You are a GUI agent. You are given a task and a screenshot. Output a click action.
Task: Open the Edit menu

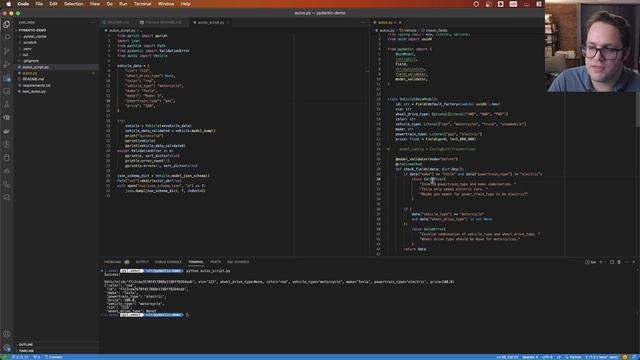click(53, 4)
